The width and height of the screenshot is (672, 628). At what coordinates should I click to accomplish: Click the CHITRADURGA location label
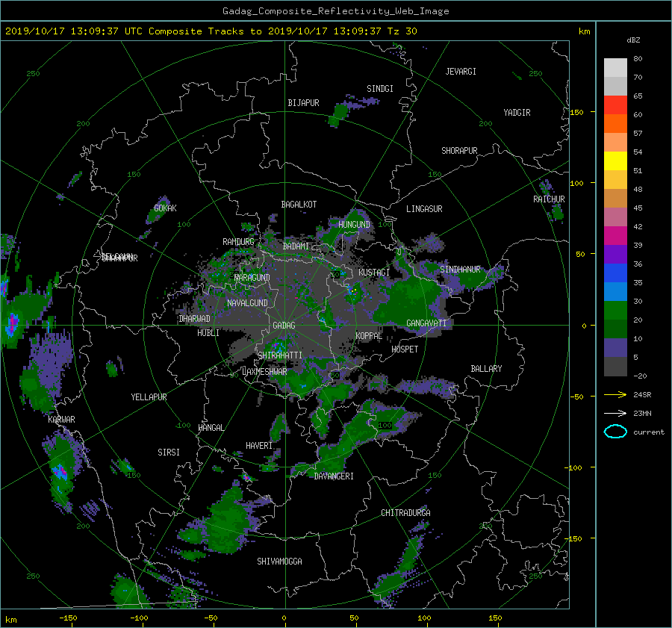[405, 513]
